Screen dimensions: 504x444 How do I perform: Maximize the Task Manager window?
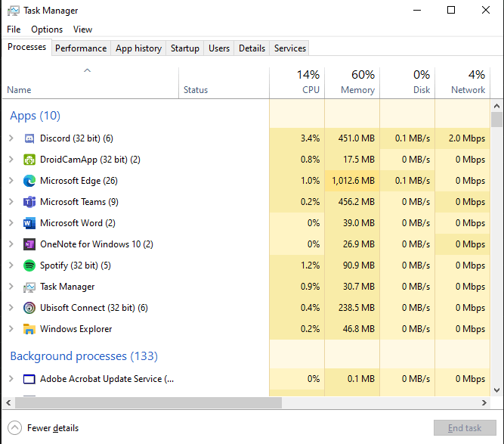point(451,10)
